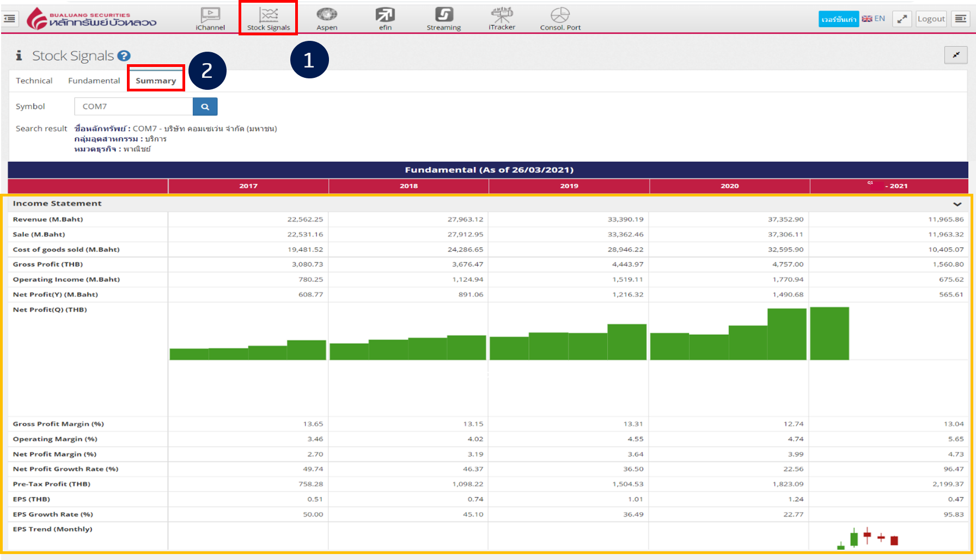Select the Gross Profit (THB) row label

pyautogui.click(x=48, y=264)
